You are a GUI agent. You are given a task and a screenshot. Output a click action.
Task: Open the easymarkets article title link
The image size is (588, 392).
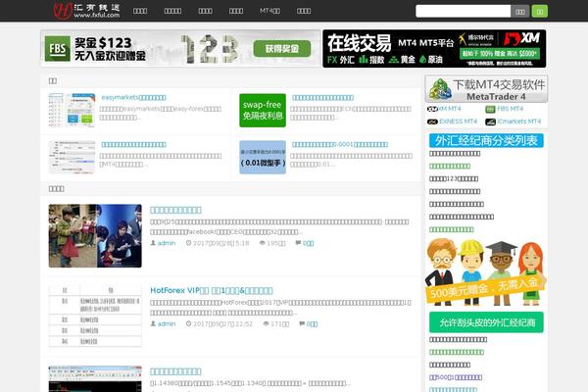click(134, 98)
